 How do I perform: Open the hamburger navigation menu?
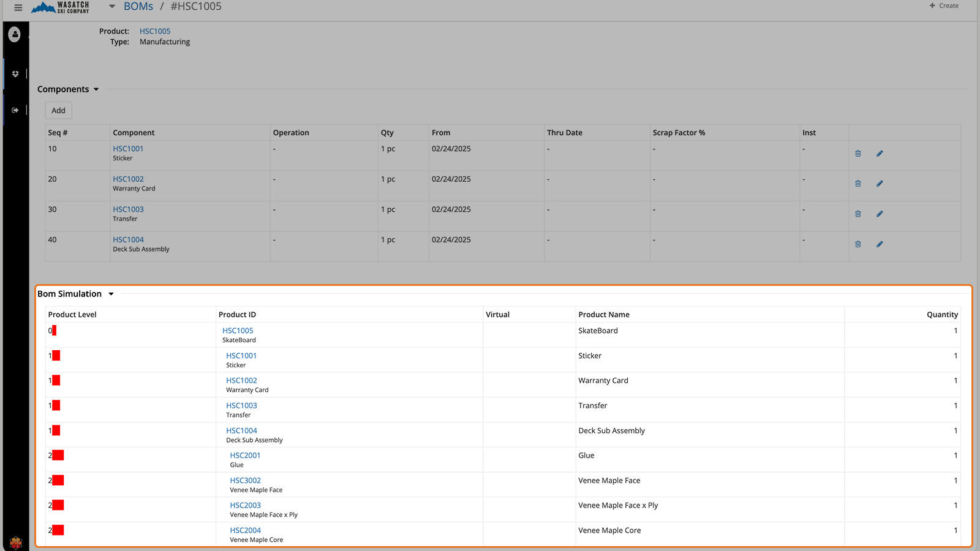[18, 7]
